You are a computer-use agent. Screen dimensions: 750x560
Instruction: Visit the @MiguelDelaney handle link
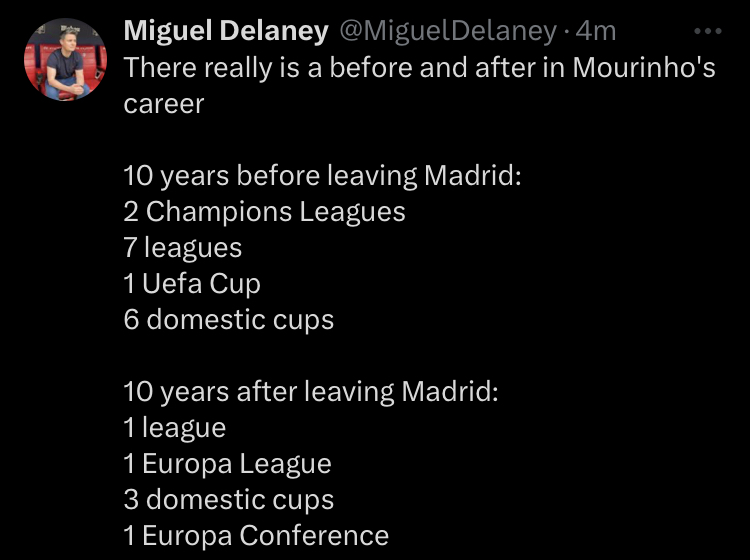coord(448,32)
